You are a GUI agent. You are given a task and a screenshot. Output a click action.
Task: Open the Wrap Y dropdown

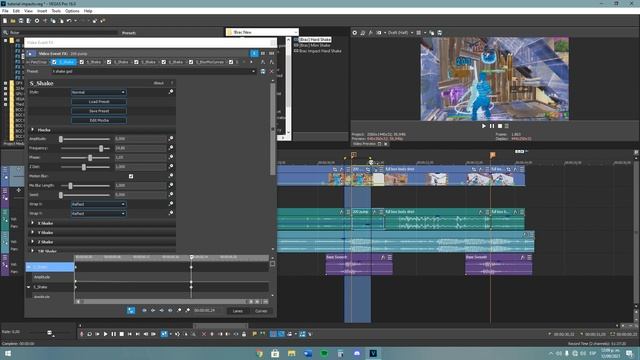pos(99,213)
